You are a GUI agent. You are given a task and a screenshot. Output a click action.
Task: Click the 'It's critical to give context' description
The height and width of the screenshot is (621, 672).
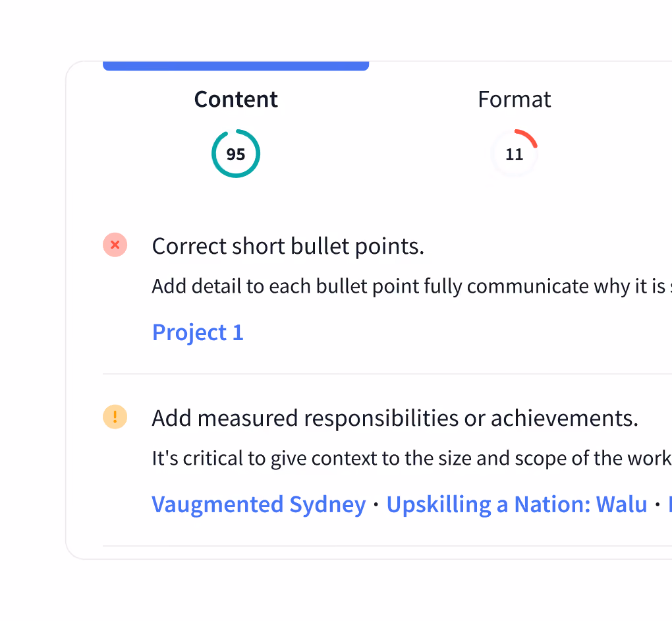point(412,458)
